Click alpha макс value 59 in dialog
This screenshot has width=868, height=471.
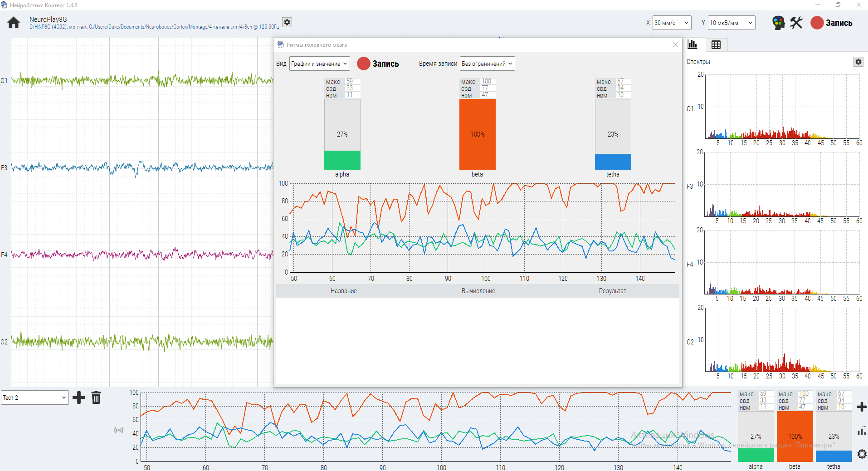click(353, 82)
